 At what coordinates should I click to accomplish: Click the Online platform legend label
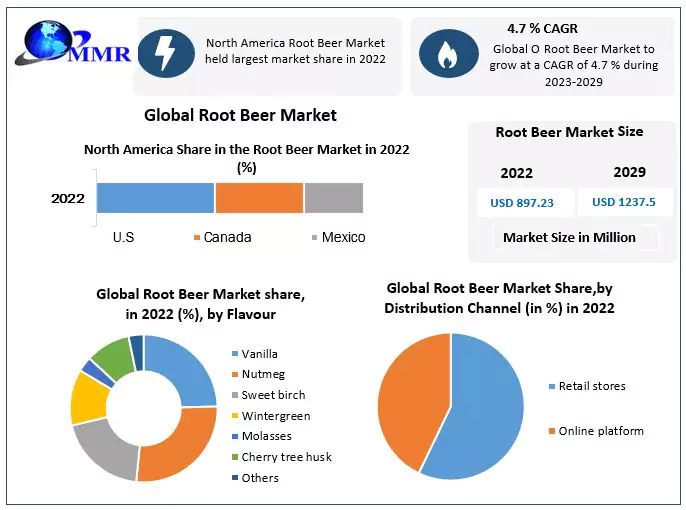603,431
